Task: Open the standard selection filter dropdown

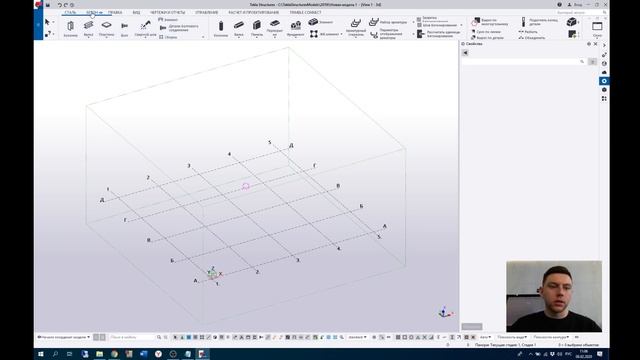Action: click(357, 337)
